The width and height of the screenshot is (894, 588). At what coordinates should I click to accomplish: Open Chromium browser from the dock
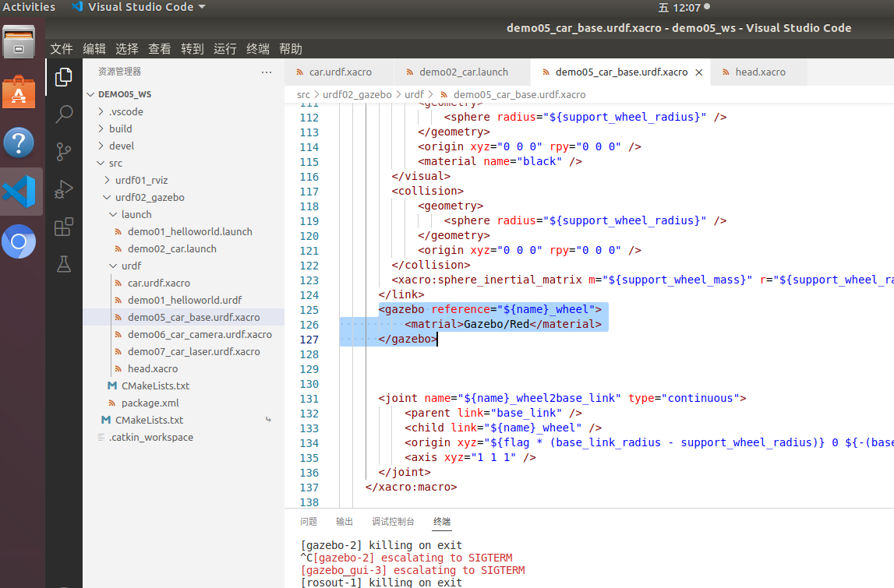click(19, 241)
